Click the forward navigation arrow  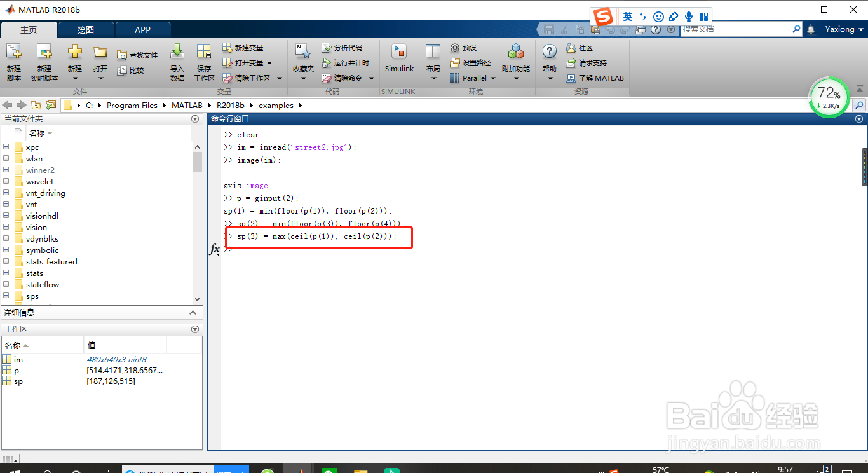pos(22,105)
